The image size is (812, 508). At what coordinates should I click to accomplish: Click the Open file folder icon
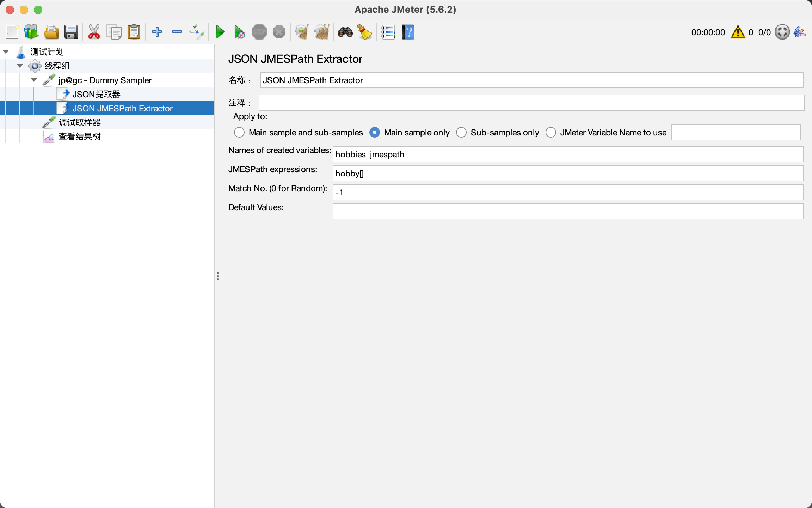tap(51, 32)
